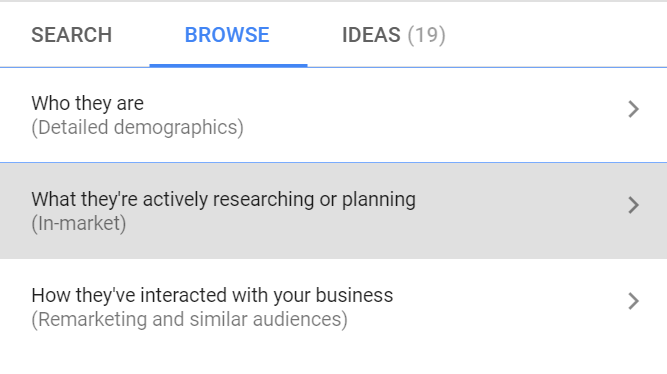Open Who they are category
This screenshot has height=374, width=667.
334,115
